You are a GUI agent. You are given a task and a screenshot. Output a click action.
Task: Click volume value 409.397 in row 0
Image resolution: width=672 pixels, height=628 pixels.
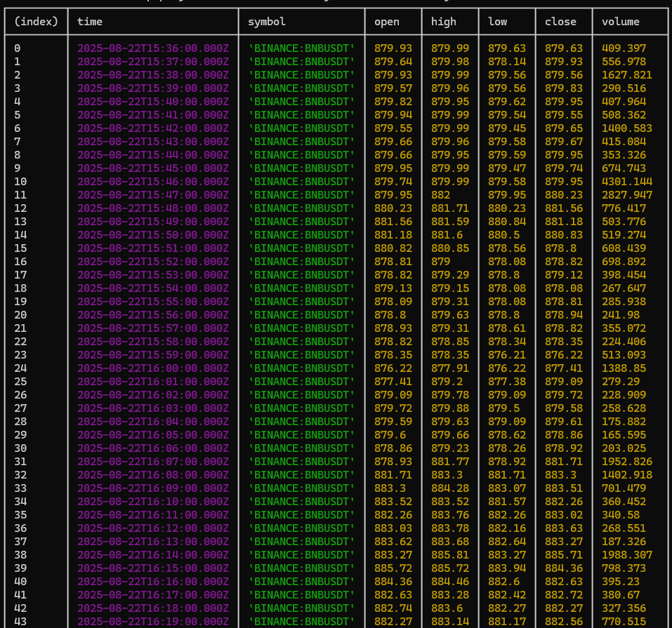coord(624,48)
